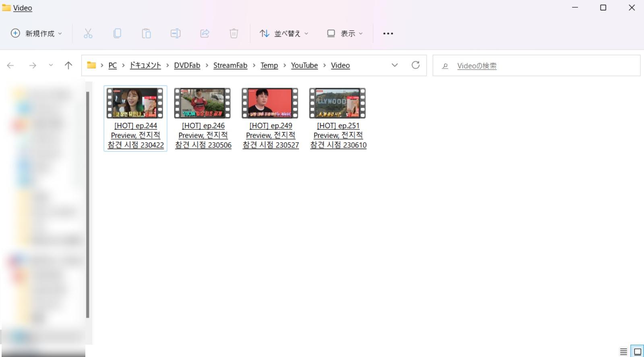Navigate to YouTube in the breadcrumb
Image resolution: width=644 pixels, height=357 pixels.
pos(305,65)
